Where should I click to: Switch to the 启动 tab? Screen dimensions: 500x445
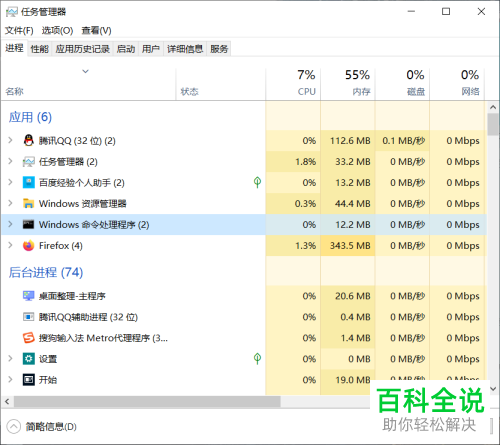point(126,49)
